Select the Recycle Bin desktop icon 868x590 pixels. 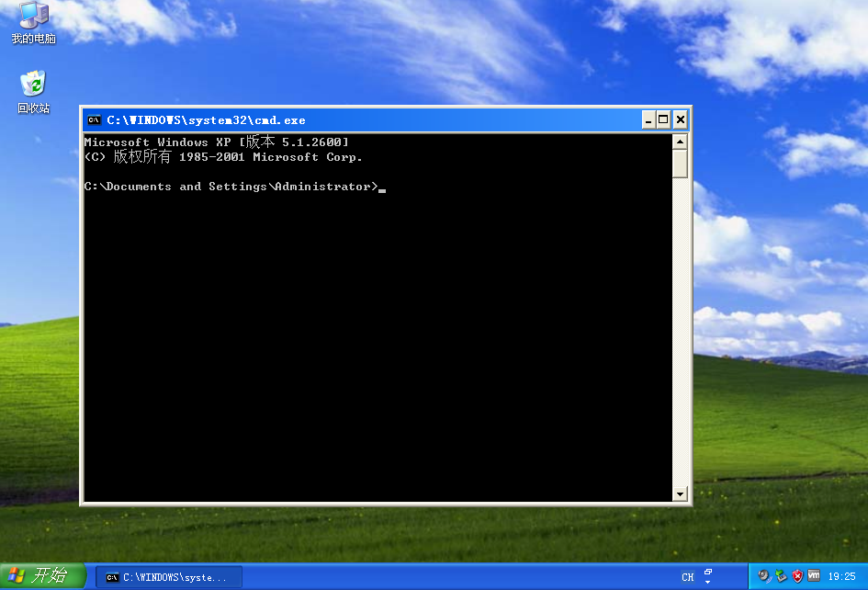(33, 86)
